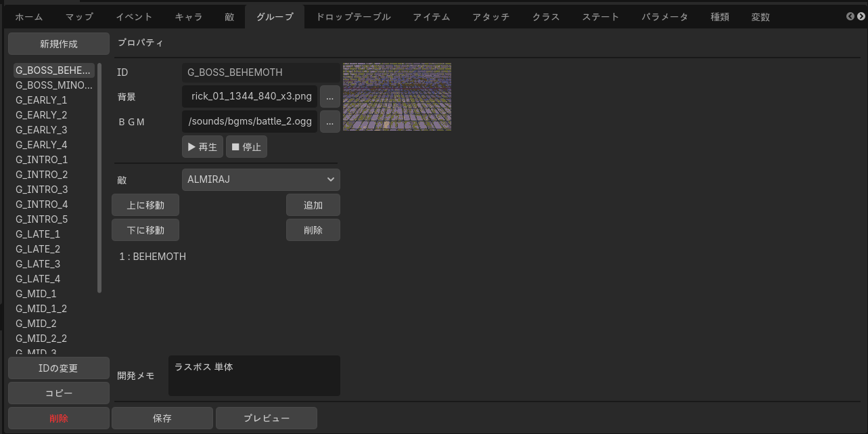Open the 種類 tab
The width and height of the screenshot is (868, 434).
(720, 17)
